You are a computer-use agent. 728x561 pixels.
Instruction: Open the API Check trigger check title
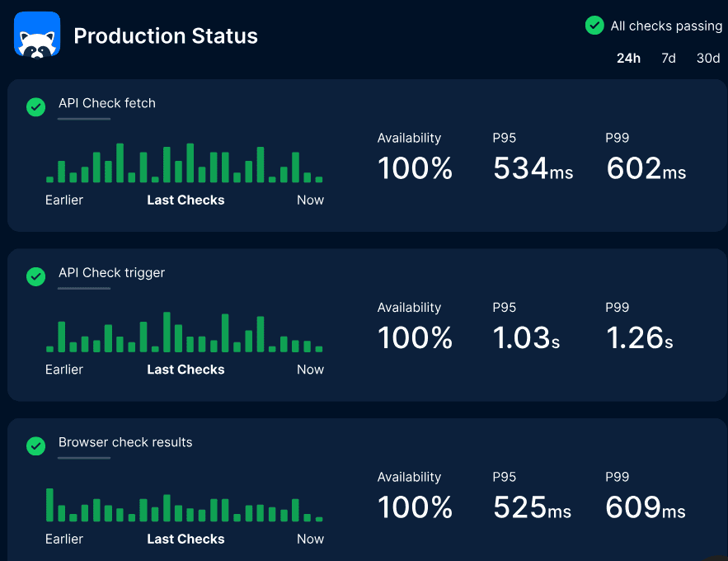pos(111,272)
